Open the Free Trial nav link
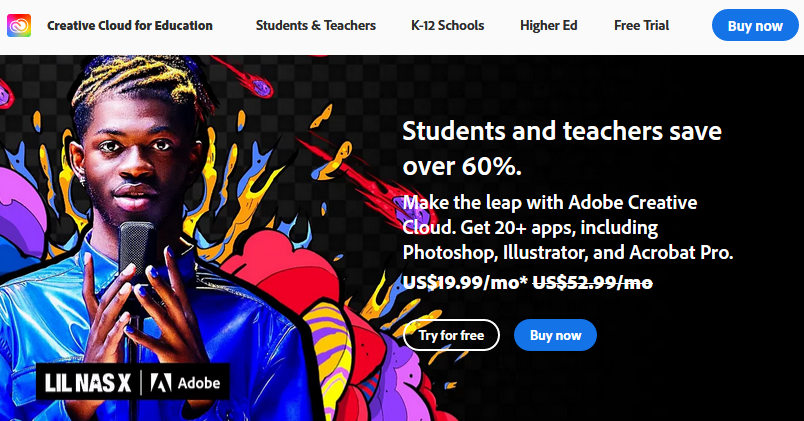Screen dimensions: 804x421 [x=641, y=26]
